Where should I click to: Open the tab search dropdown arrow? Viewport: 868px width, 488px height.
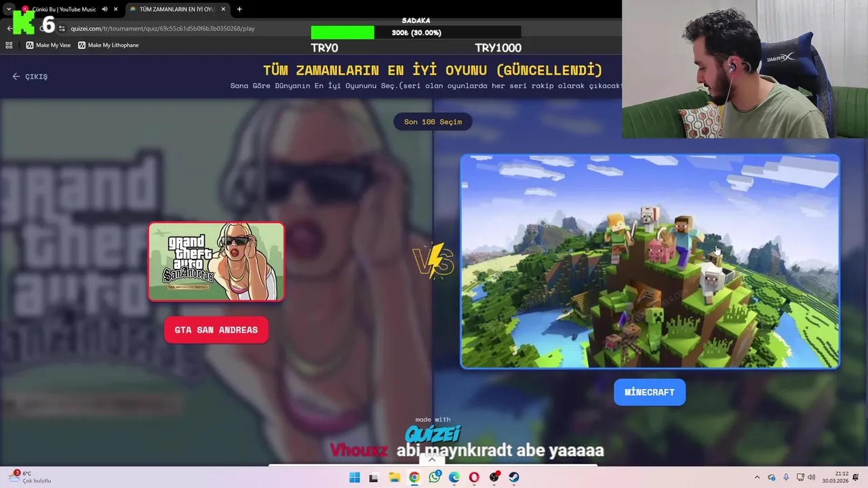(8, 9)
